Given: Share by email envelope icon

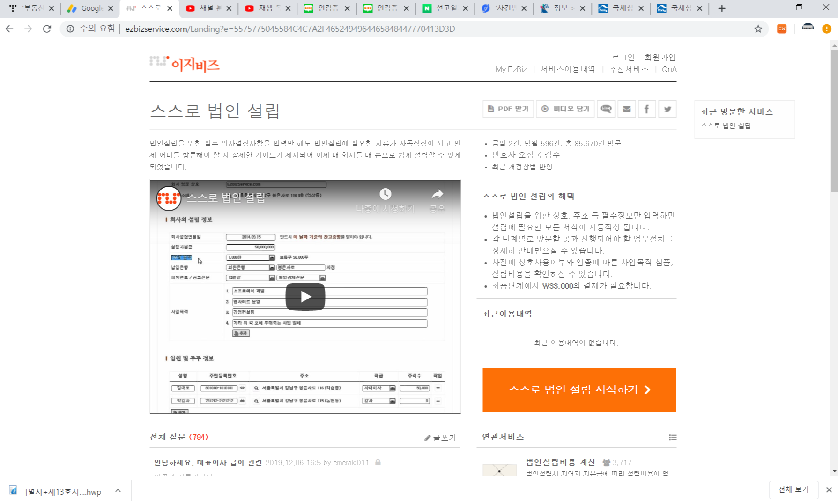Looking at the screenshot, I should pyautogui.click(x=627, y=109).
